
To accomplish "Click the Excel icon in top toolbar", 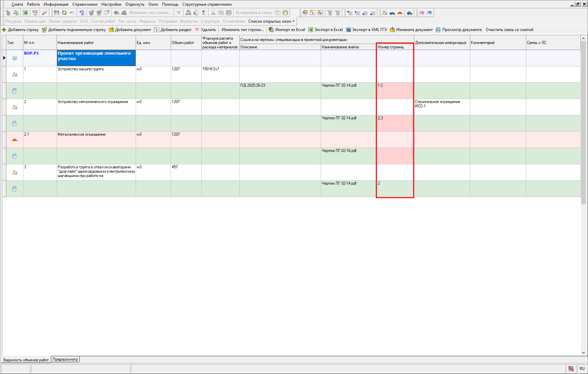I will coord(25,13).
